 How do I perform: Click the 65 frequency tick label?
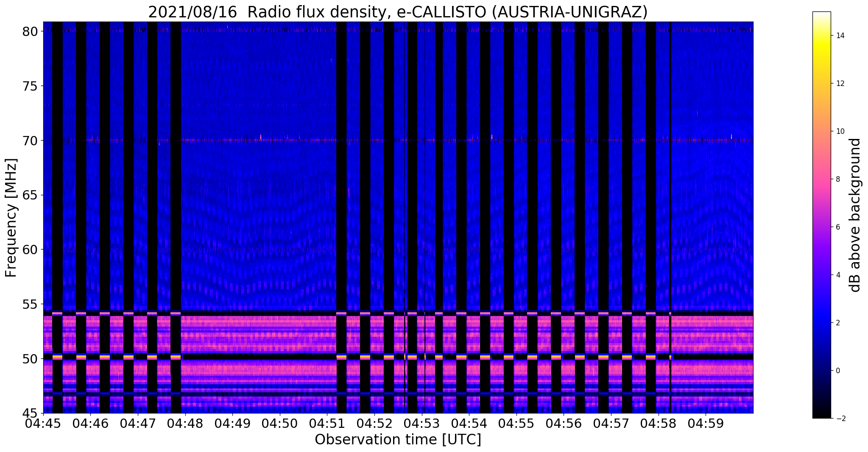(31, 195)
